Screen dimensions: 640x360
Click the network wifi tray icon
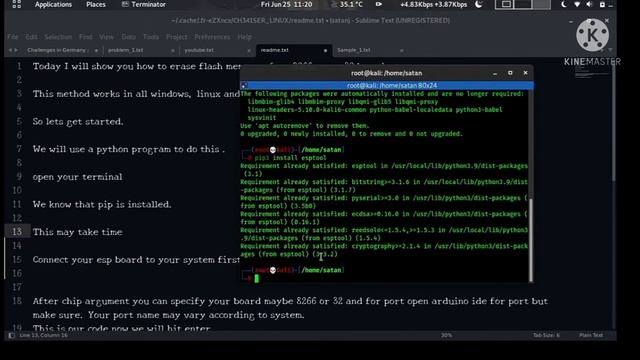coord(577,4)
